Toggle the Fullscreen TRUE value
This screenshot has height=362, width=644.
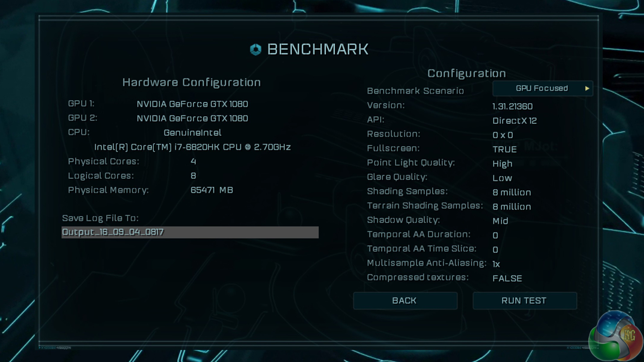pos(504,149)
